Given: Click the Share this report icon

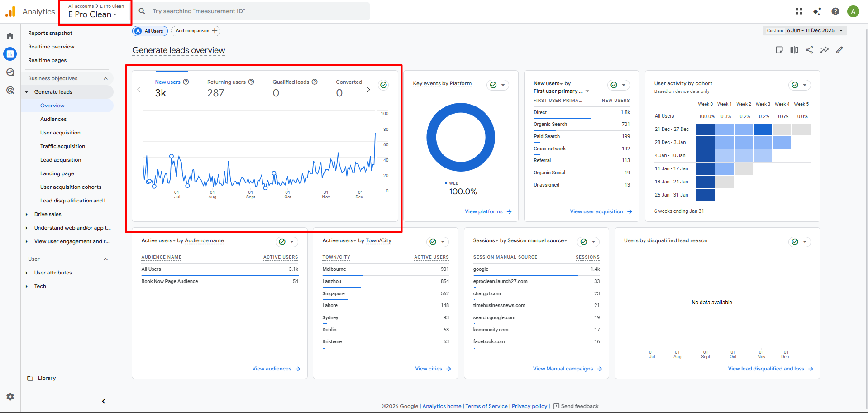Looking at the screenshot, I should [809, 50].
